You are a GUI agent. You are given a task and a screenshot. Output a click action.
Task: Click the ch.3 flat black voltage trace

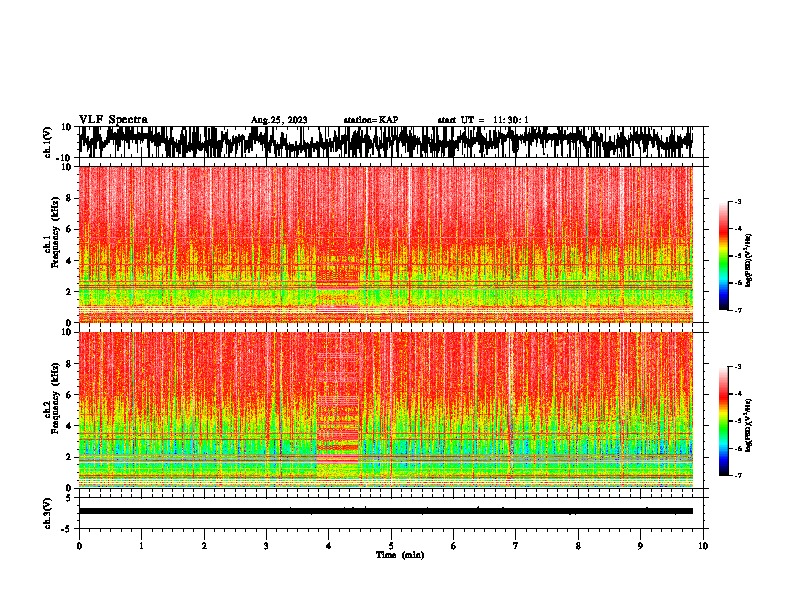[385, 511]
